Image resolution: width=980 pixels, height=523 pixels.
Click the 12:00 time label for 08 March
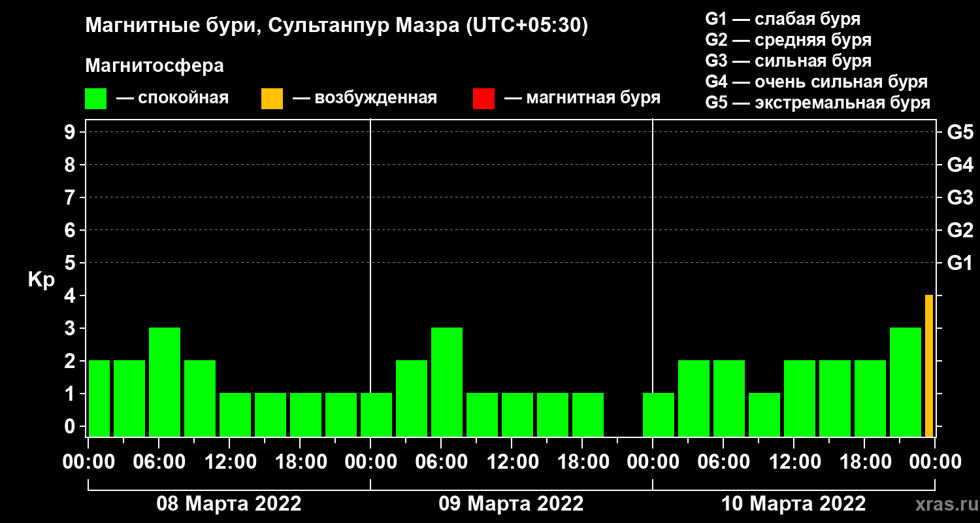click(x=229, y=462)
